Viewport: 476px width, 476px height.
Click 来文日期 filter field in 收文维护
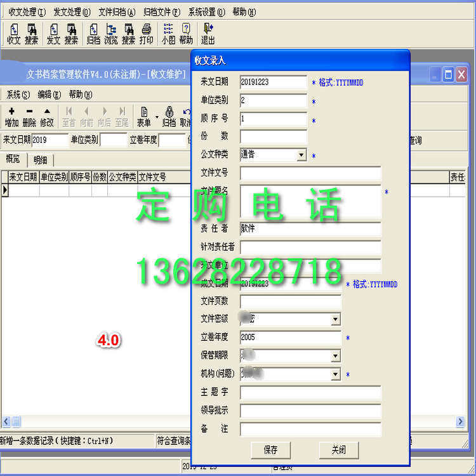(x=50, y=140)
